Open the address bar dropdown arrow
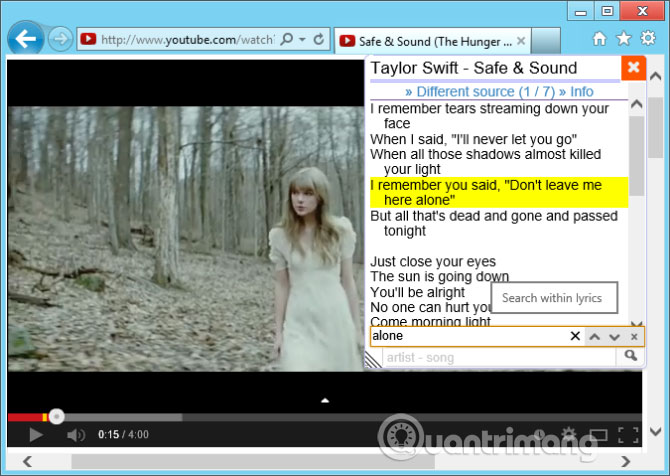Screen dimensions: 670x476 click(303, 40)
